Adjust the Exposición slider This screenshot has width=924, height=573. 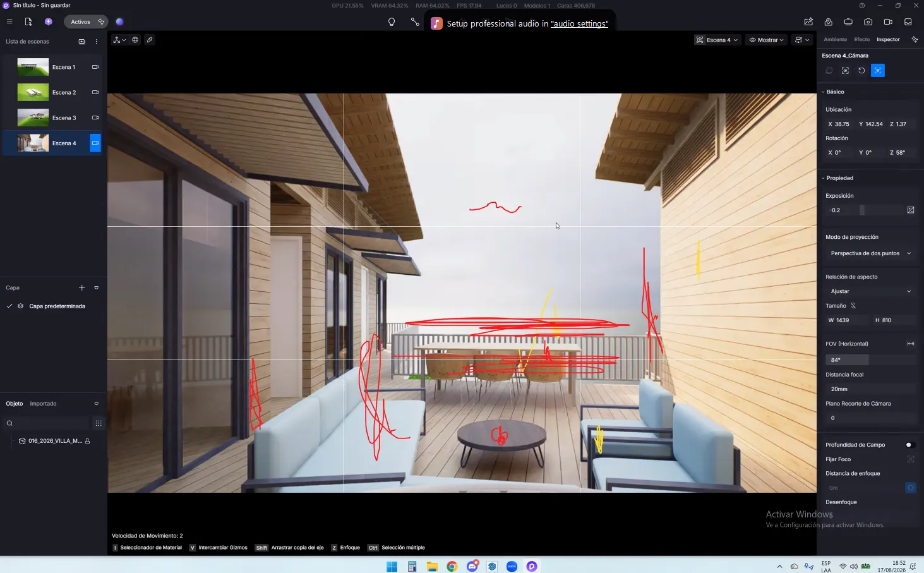(x=864, y=210)
